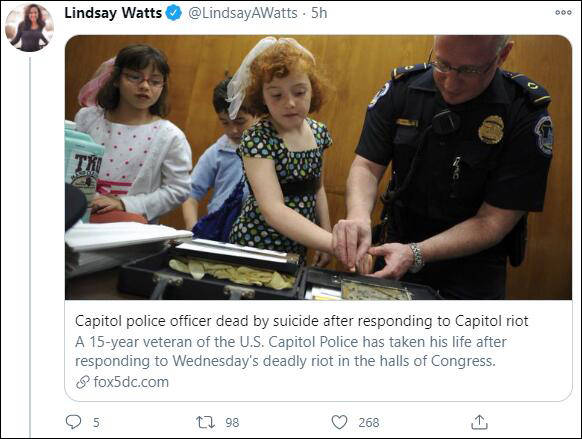Screen dimensions: 582x439
Task: Open the article headline about Capitol police officer
Action: (301, 321)
